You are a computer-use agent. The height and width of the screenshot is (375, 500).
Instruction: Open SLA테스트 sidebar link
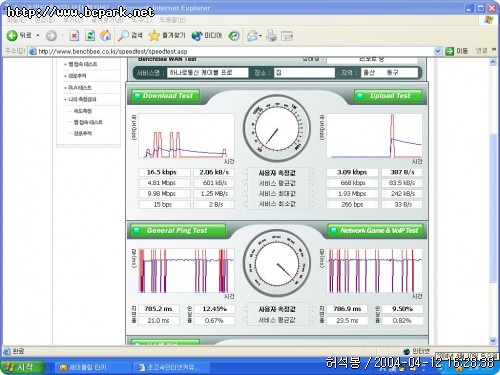point(80,87)
